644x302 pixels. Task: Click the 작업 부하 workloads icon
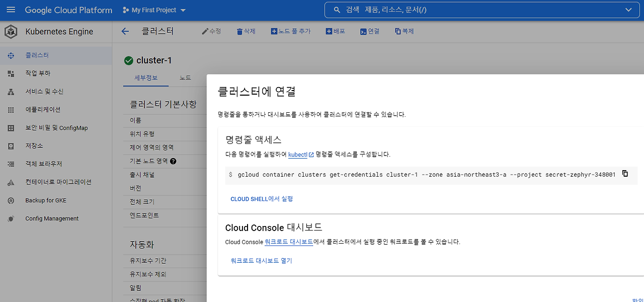11,73
